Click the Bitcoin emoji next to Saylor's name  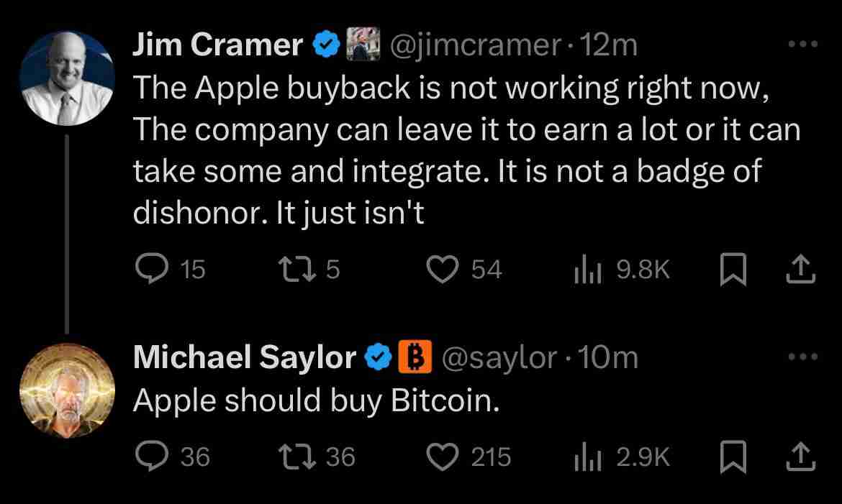click(x=415, y=356)
